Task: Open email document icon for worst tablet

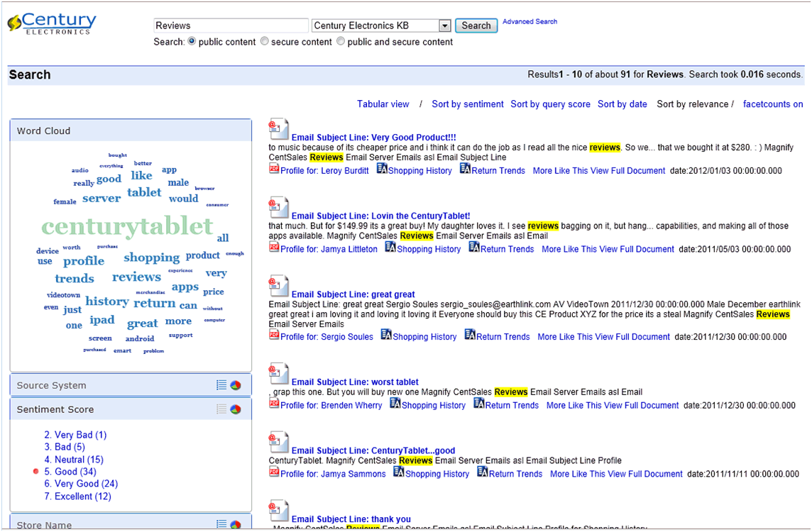Action: (279, 374)
